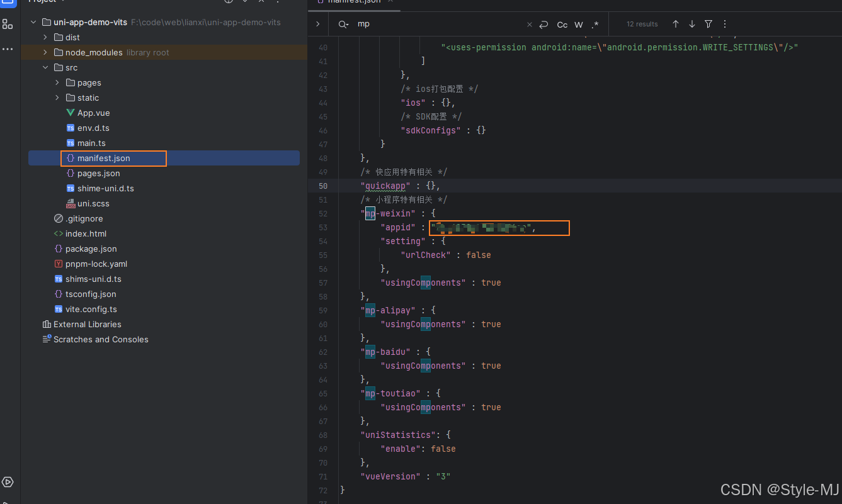Select package.json file
This screenshot has height=504, width=842.
91,249
